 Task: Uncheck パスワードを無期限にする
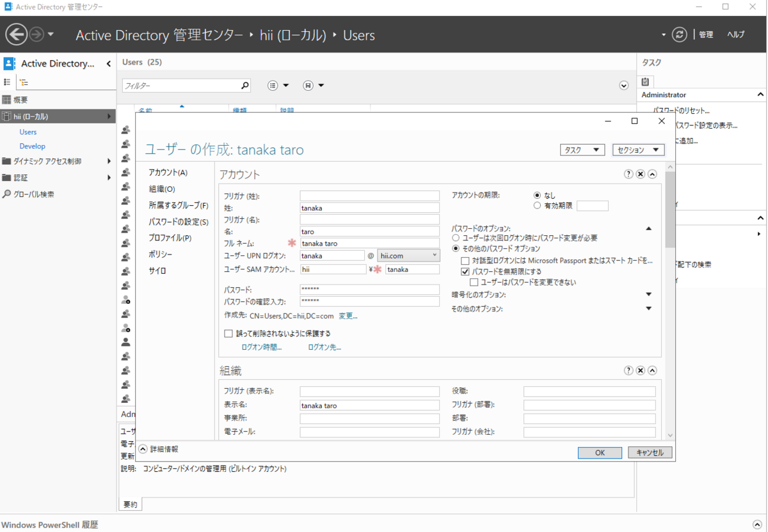point(464,270)
